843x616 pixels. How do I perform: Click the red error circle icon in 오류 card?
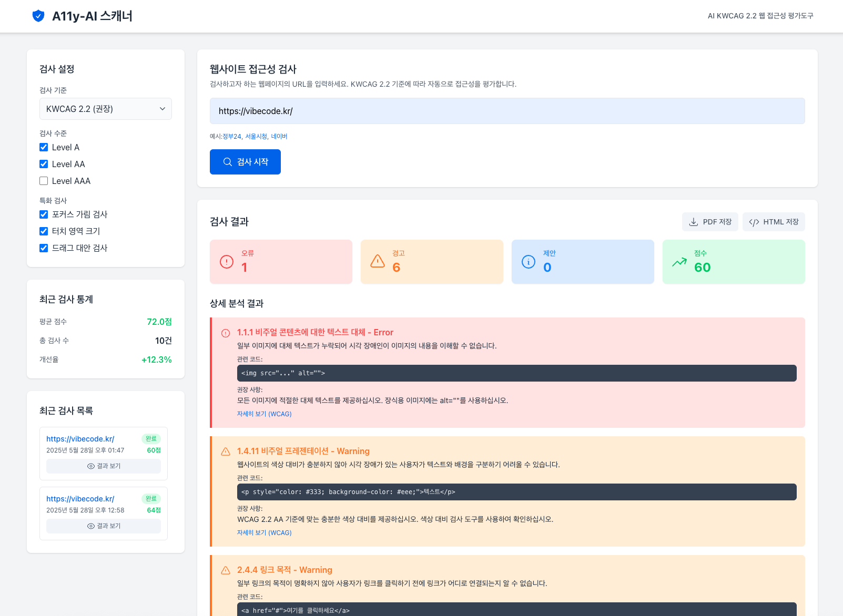pyautogui.click(x=227, y=262)
